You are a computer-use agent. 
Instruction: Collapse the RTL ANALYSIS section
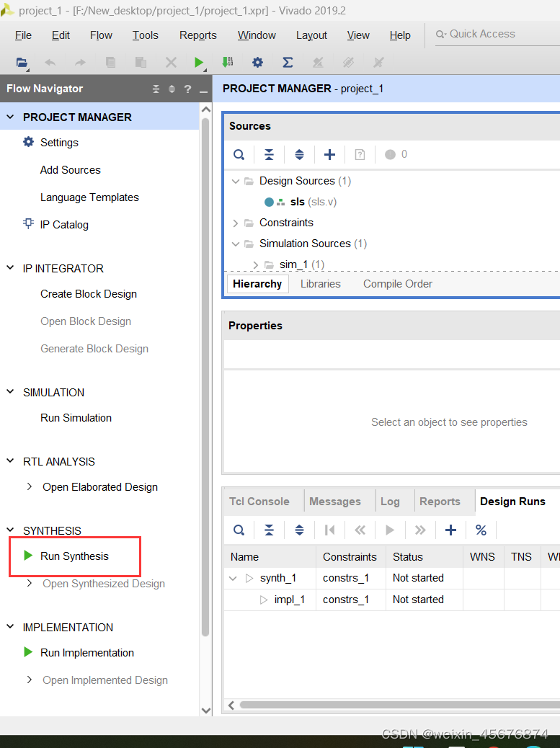10,461
